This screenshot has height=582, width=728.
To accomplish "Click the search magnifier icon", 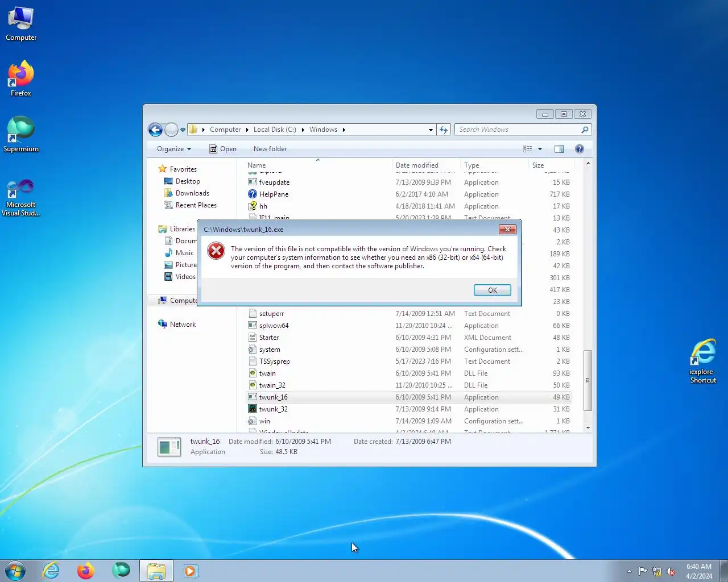I will pyautogui.click(x=585, y=130).
